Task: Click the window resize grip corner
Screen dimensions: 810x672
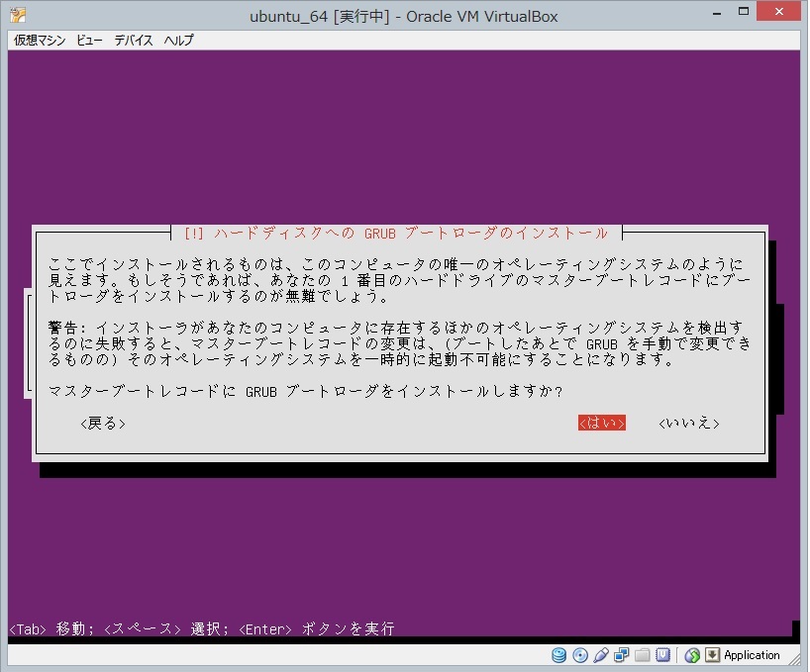Action: [x=794, y=657]
